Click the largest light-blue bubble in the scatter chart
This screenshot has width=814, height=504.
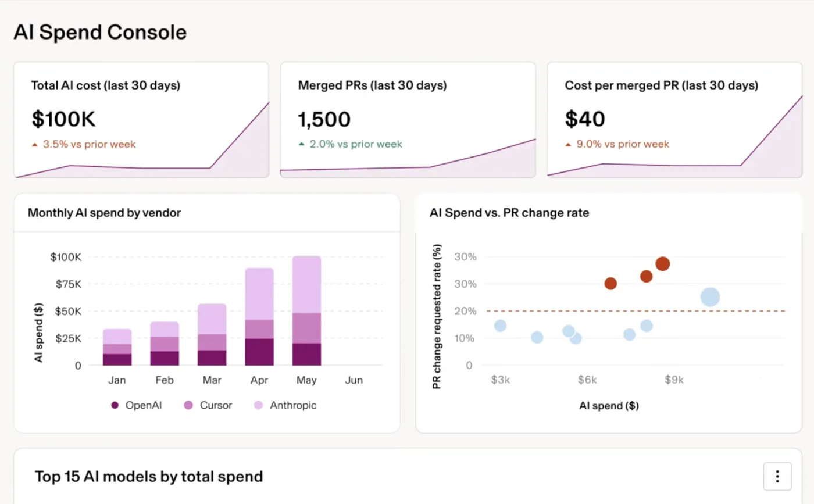pos(710,297)
